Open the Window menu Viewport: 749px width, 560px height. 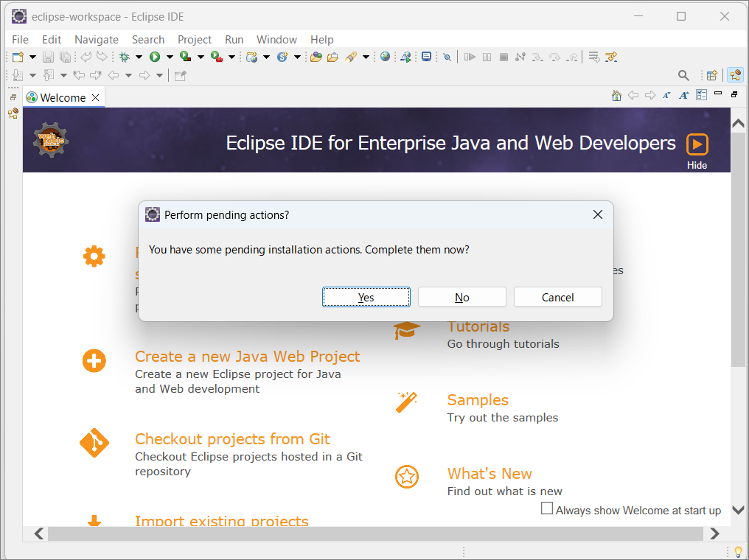pyautogui.click(x=276, y=40)
